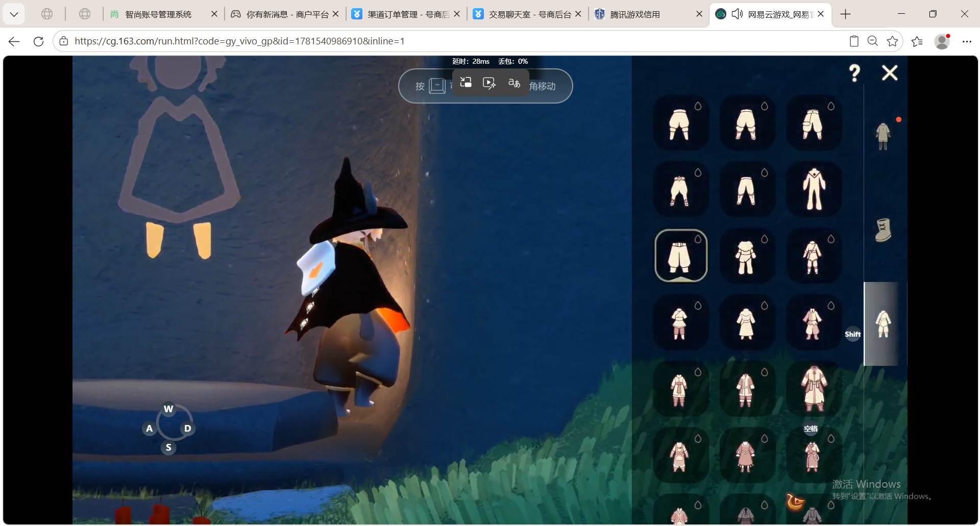Switch to the 腾讯游戏信用 tab
This screenshot has width=980, height=526.
pyautogui.click(x=647, y=14)
